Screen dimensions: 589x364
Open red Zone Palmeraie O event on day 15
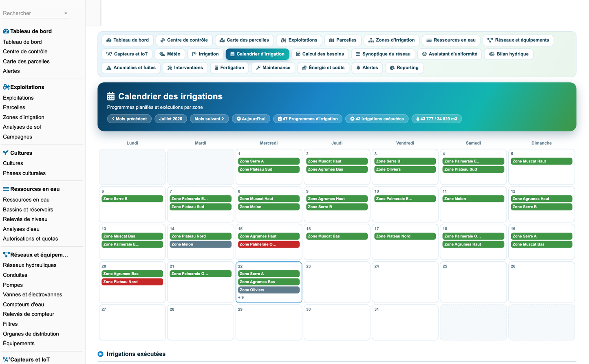coord(269,244)
